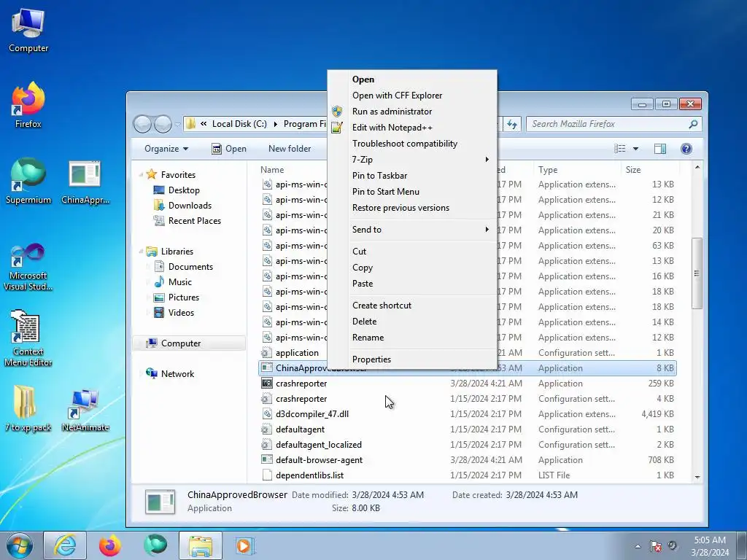
Task: Click the Action Center flag tray icon
Action: click(656, 546)
